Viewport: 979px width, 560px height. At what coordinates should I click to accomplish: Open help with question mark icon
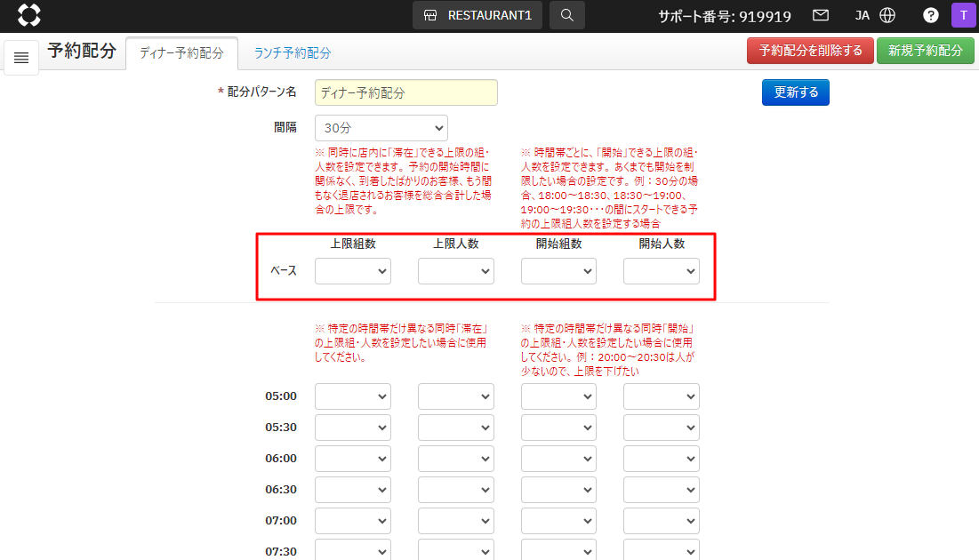(x=930, y=15)
